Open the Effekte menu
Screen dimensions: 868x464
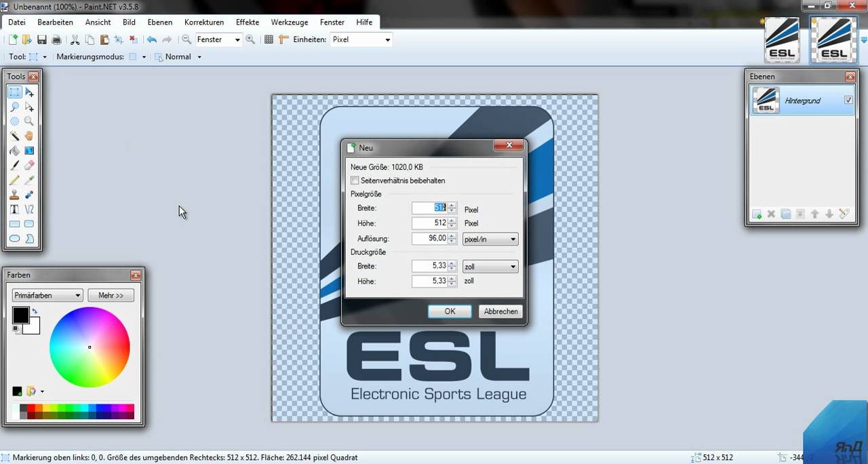[248, 22]
